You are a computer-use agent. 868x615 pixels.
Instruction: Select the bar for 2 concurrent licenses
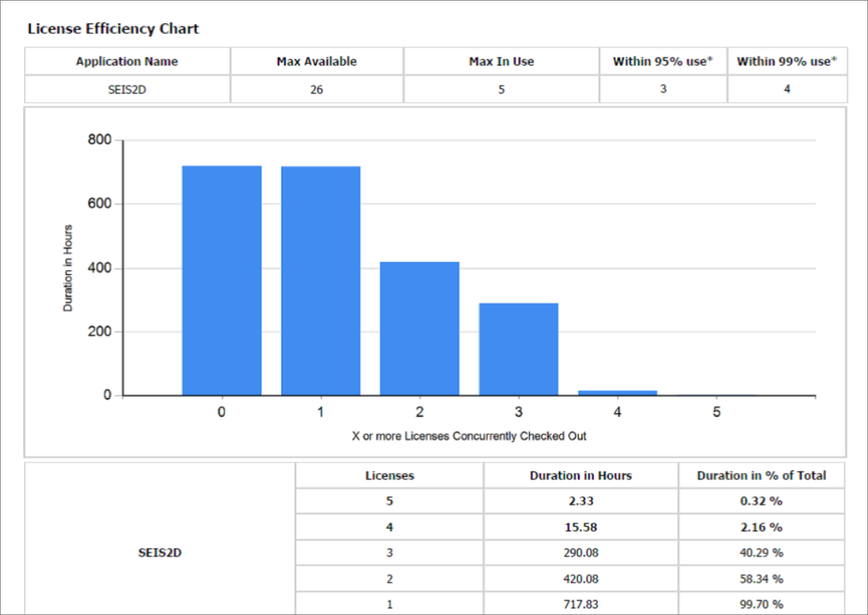[x=419, y=328]
